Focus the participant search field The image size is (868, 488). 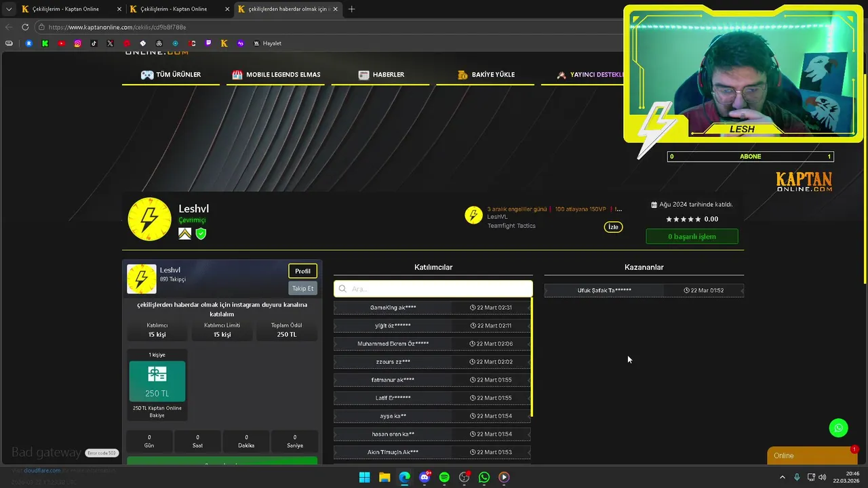pos(433,289)
